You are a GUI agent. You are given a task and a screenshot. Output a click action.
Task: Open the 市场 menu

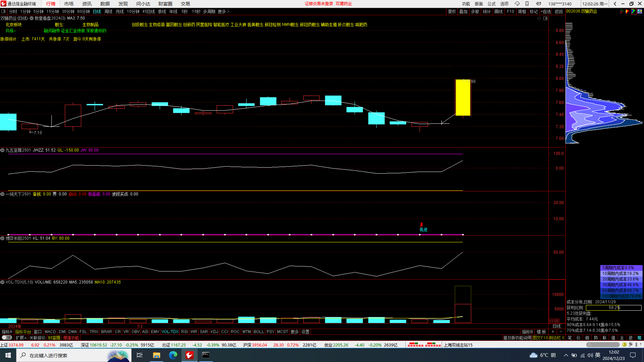69,4
